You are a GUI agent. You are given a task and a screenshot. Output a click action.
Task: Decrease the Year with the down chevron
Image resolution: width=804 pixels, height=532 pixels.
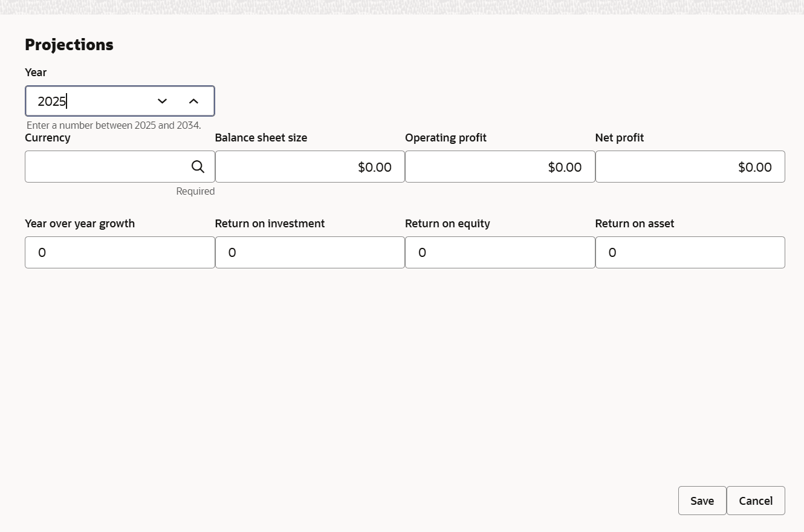(x=162, y=101)
